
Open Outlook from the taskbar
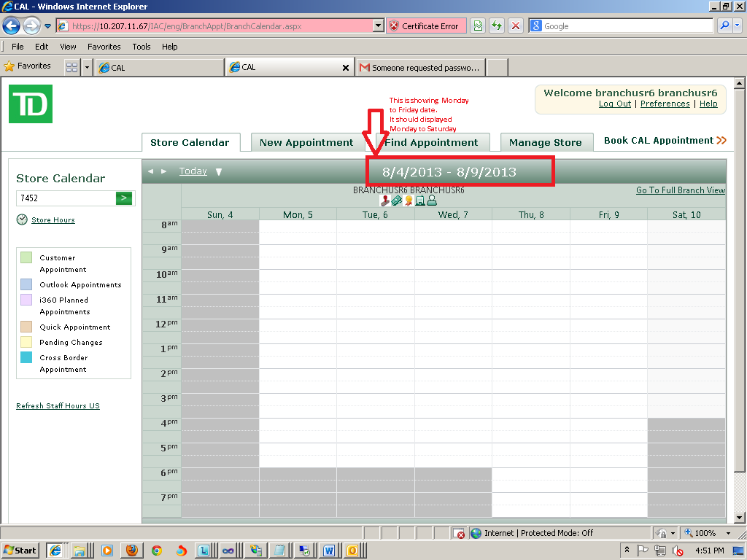pos(352,551)
